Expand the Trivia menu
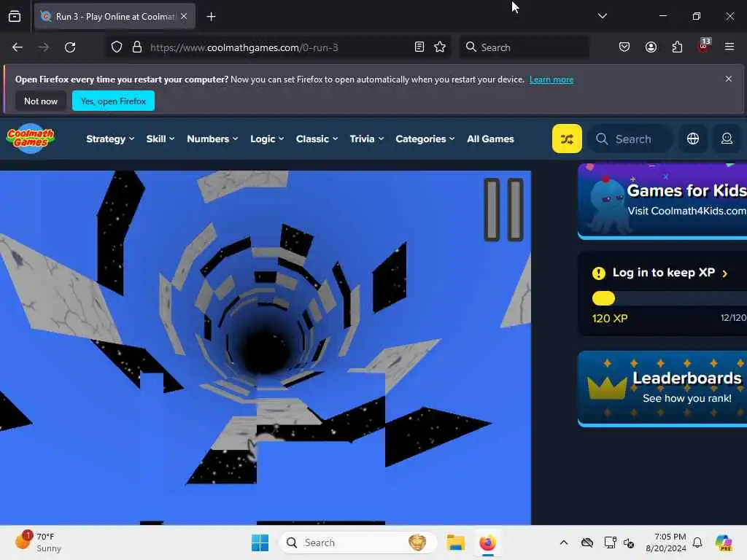This screenshot has height=560, width=747. click(x=366, y=139)
